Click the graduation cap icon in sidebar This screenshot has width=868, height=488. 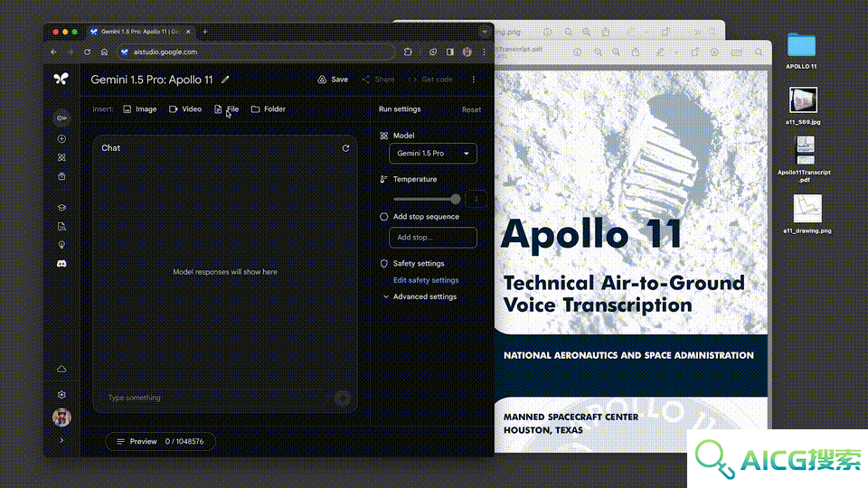click(x=61, y=208)
